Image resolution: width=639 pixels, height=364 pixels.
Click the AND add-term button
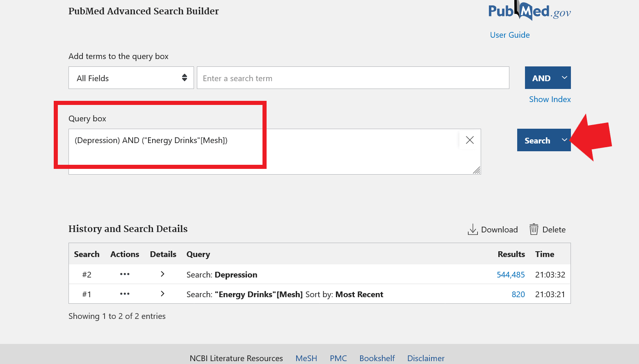541,78
